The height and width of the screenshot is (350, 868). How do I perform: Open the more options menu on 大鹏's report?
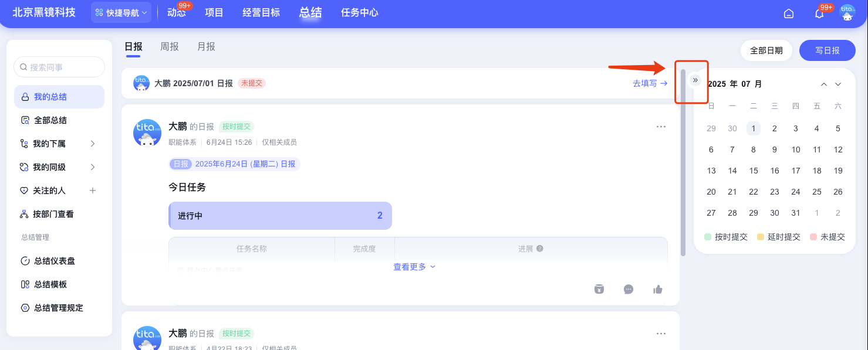pyautogui.click(x=661, y=126)
